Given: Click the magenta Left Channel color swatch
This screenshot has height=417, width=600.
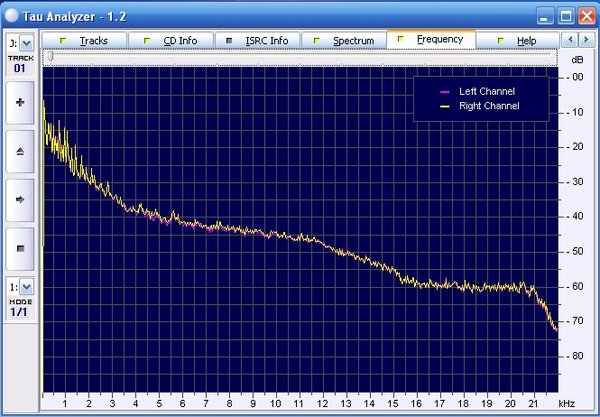Looking at the screenshot, I should point(444,92).
